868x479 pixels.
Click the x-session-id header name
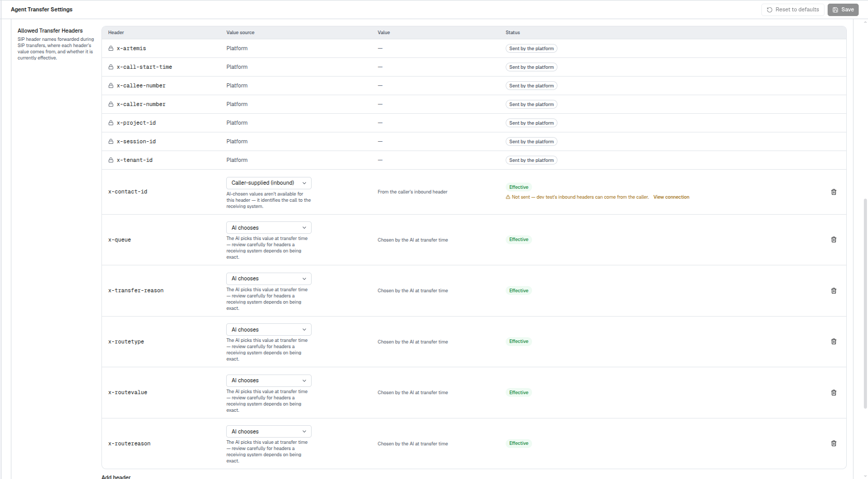click(136, 141)
